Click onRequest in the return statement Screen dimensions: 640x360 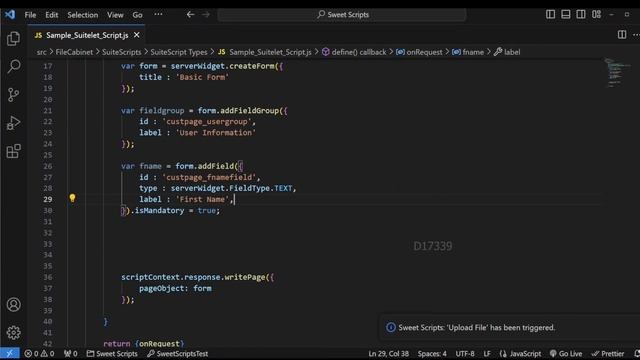tap(159, 344)
